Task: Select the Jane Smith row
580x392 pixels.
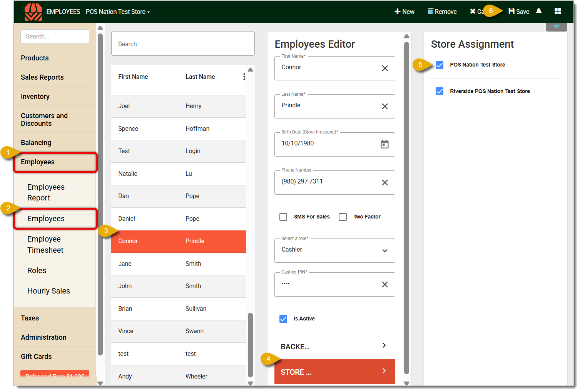Action: 179,264
